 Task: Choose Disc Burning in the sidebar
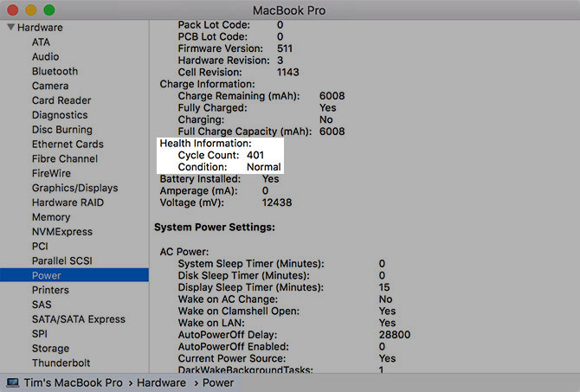point(62,130)
